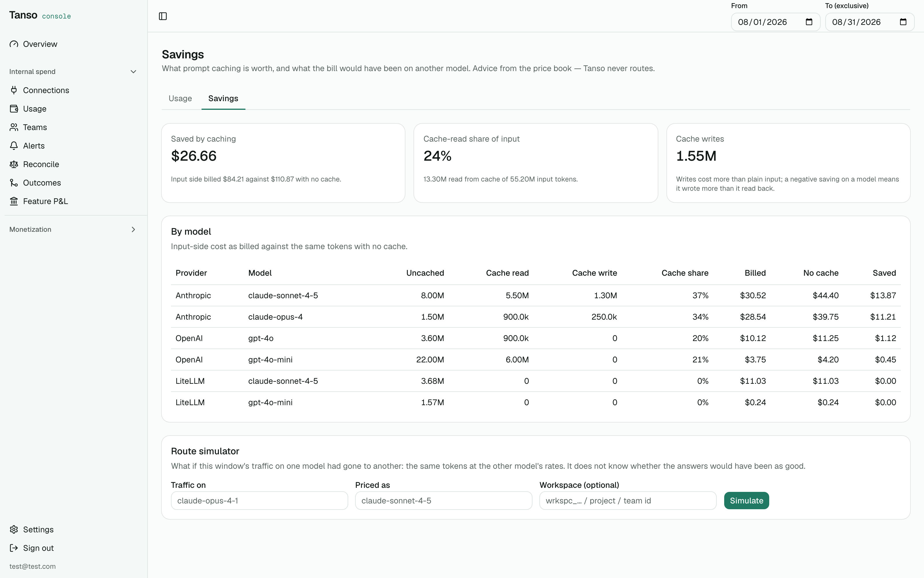This screenshot has height=578, width=924.
Task: Select the Savings tab
Action: 223,98
